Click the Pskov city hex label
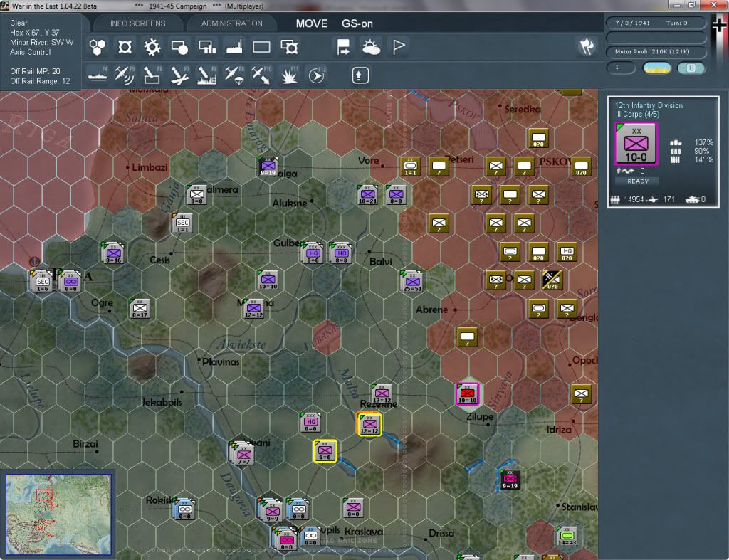Viewport: 729px width, 560px height. [x=556, y=162]
